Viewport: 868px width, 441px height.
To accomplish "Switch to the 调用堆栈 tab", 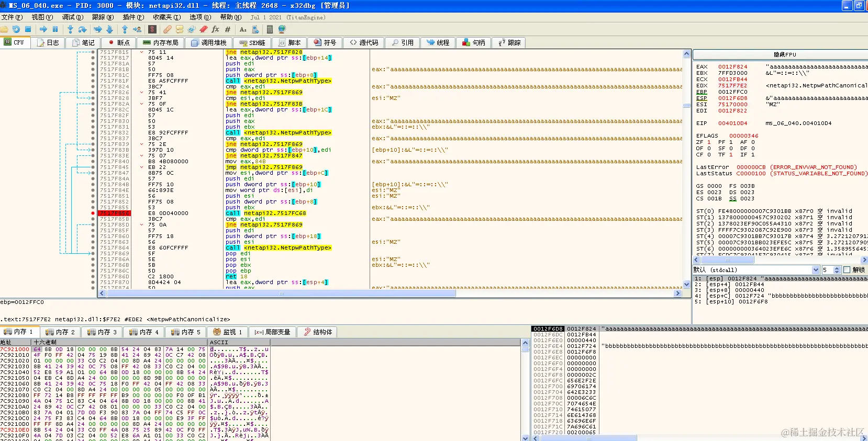I will [209, 43].
